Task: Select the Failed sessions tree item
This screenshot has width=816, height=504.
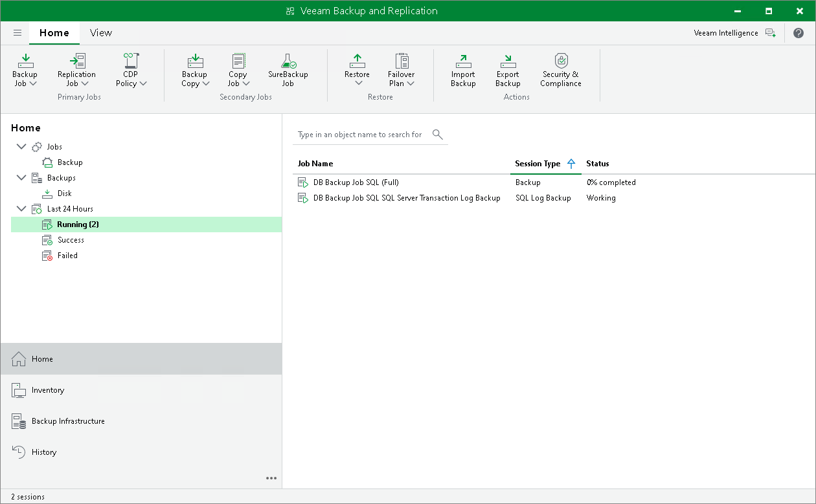Action: (67, 256)
